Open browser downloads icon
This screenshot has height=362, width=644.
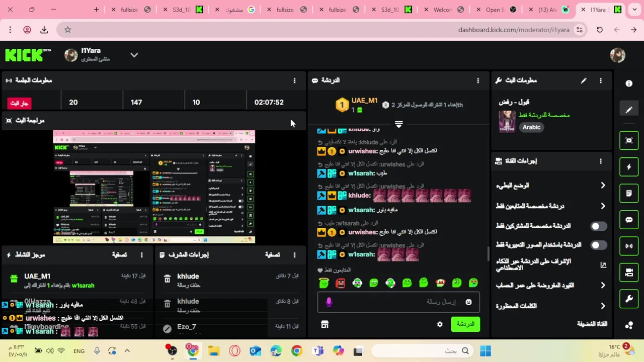(44, 30)
